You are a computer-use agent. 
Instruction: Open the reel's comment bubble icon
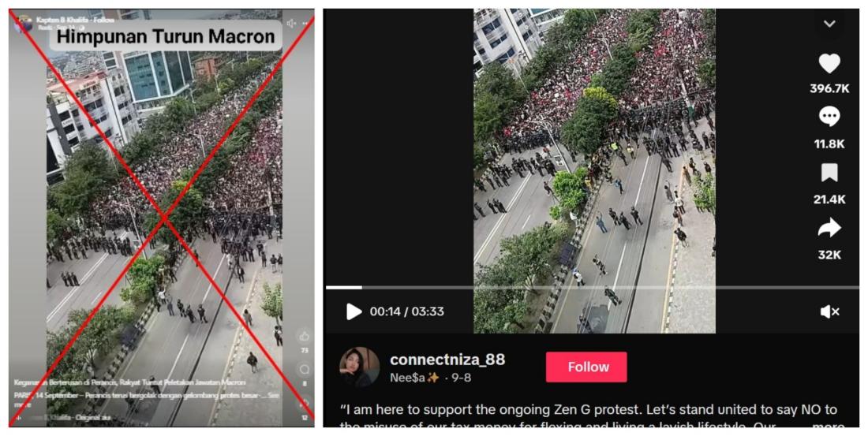point(304,369)
